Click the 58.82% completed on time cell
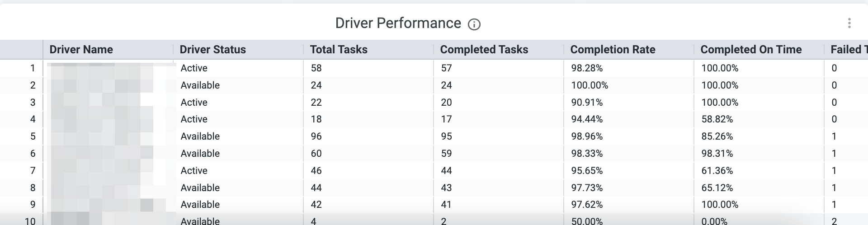The width and height of the screenshot is (868, 225). click(x=717, y=119)
